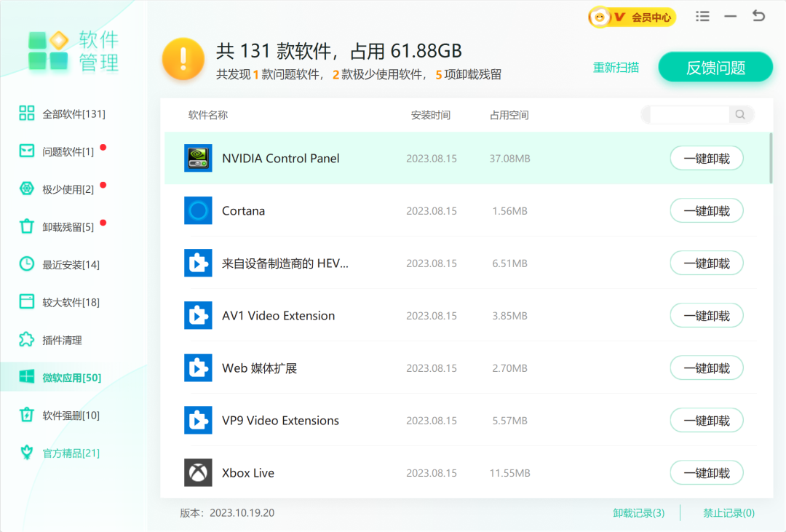Click the 微软应用 Windows logo icon
This screenshot has width=786, height=532.
(x=27, y=377)
